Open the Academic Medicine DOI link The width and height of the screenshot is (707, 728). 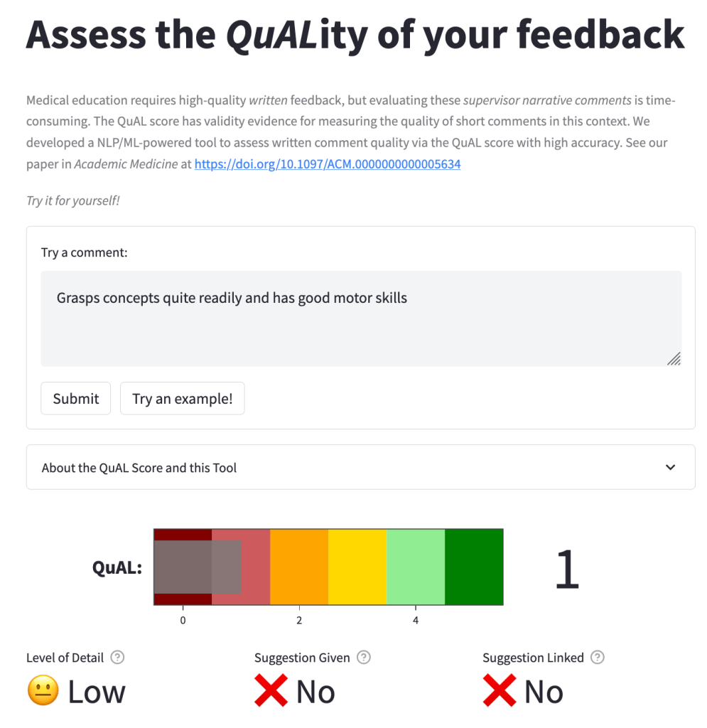point(328,164)
